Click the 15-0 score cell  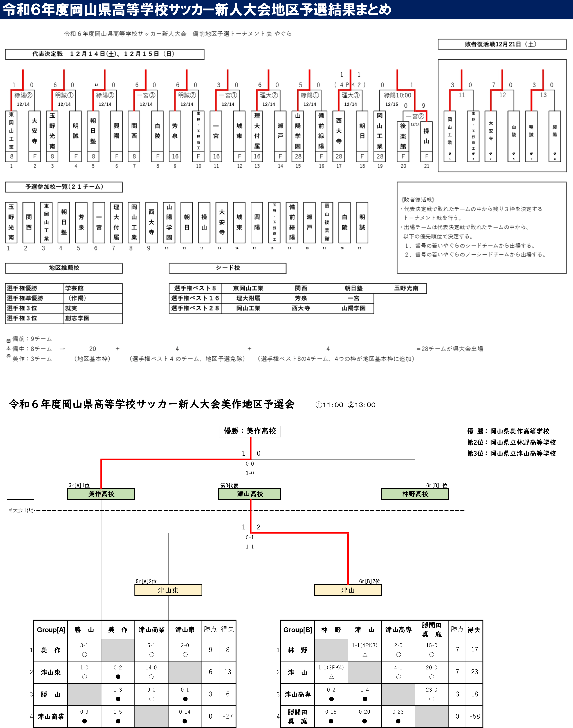[432, 650]
